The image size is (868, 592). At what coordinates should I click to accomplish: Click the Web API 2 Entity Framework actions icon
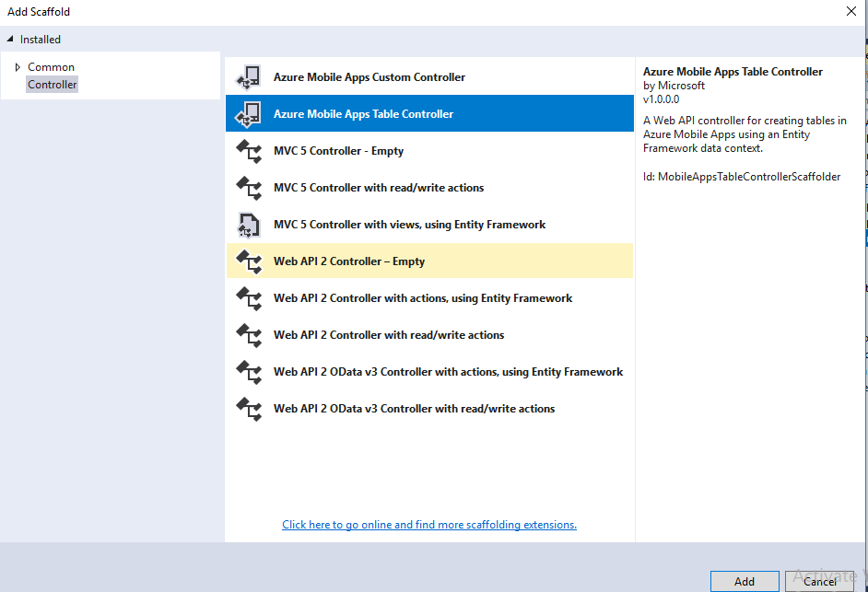(x=249, y=298)
